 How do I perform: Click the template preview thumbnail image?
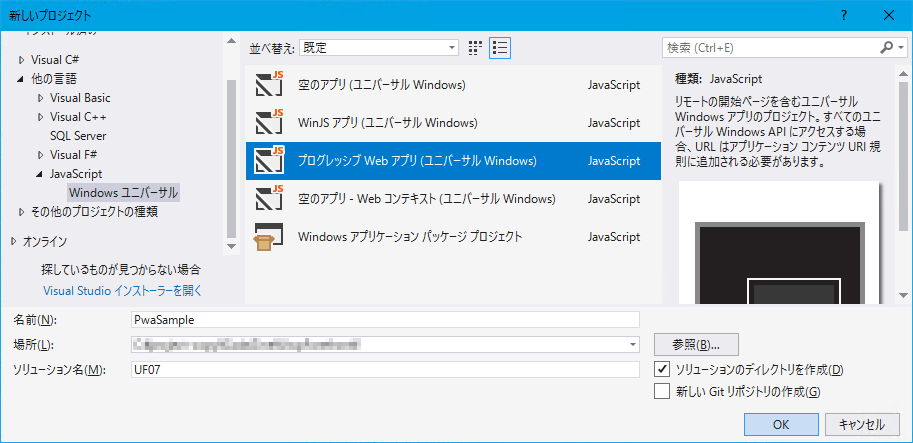point(780,242)
